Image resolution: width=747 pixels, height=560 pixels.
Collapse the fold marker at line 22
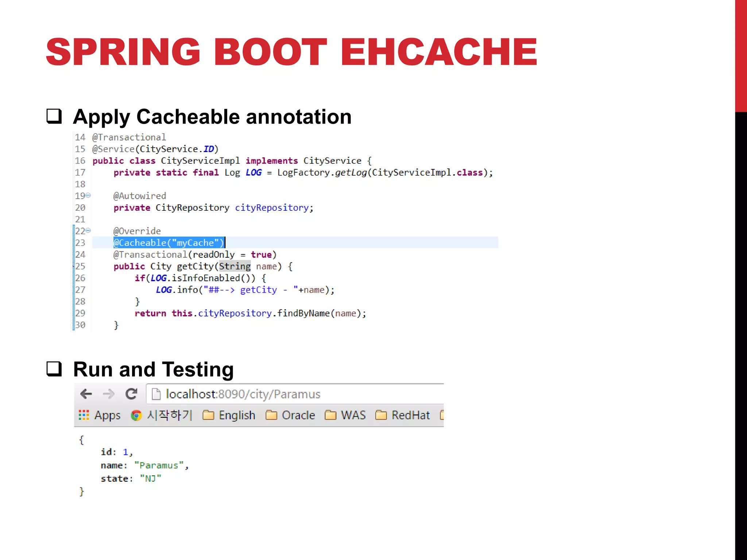(88, 230)
